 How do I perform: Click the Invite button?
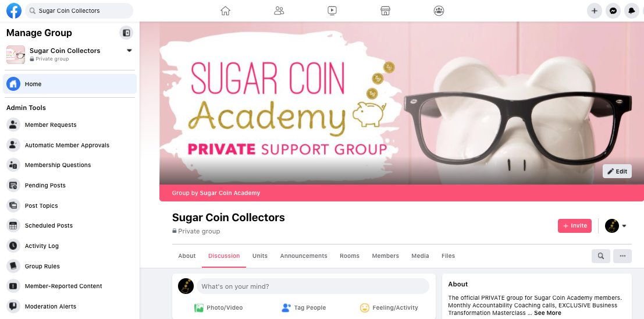[x=575, y=226]
